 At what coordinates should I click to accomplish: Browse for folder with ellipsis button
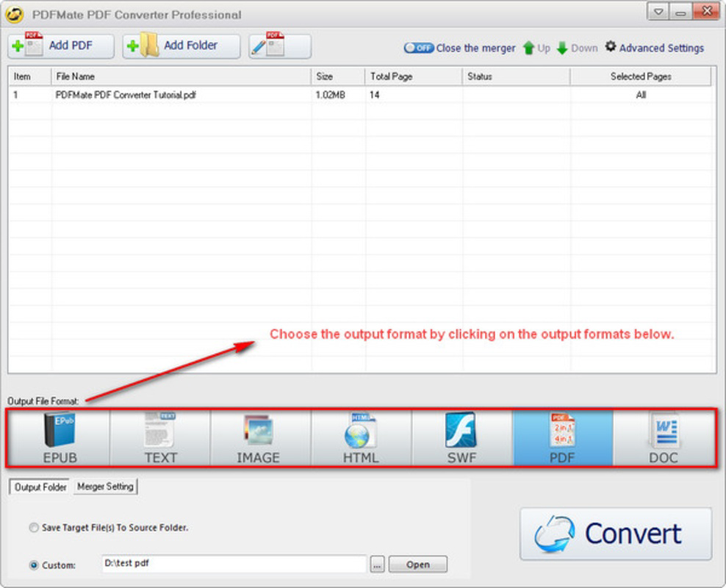tap(378, 564)
